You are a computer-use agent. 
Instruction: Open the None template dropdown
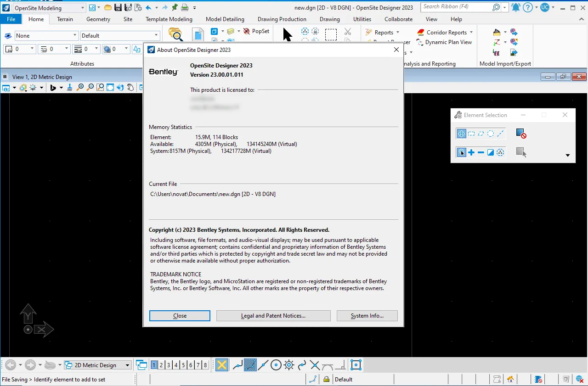(x=75, y=35)
